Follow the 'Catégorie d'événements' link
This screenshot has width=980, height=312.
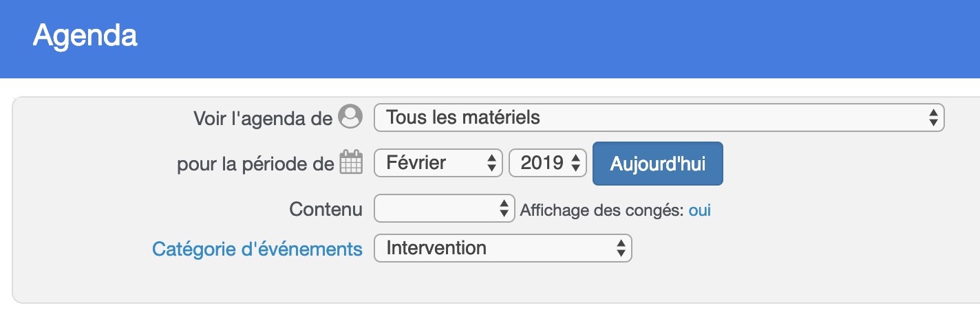coord(257,249)
